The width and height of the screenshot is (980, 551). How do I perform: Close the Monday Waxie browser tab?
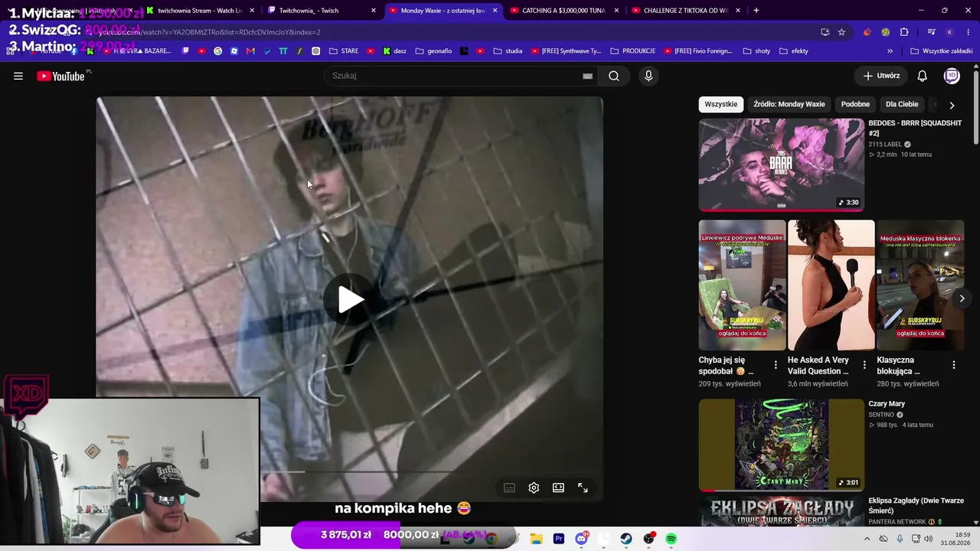click(x=495, y=11)
